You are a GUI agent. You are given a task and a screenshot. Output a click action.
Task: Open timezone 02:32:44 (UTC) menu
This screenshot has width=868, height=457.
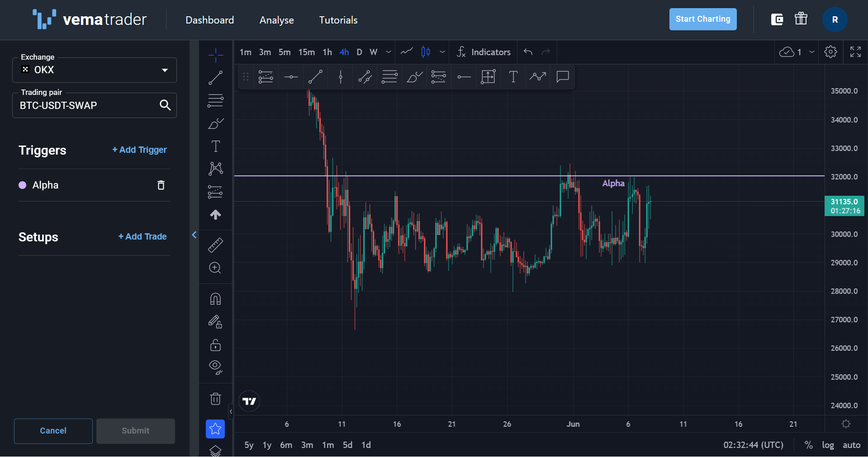754,445
